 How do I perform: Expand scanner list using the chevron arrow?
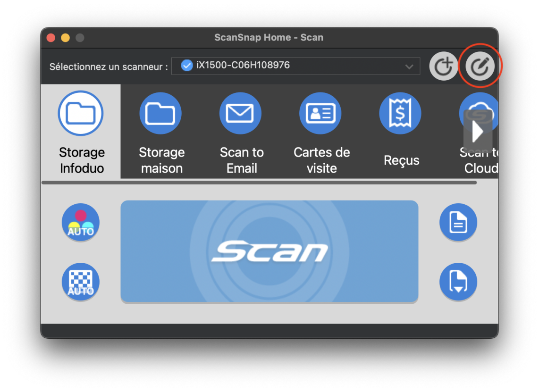[409, 67]
